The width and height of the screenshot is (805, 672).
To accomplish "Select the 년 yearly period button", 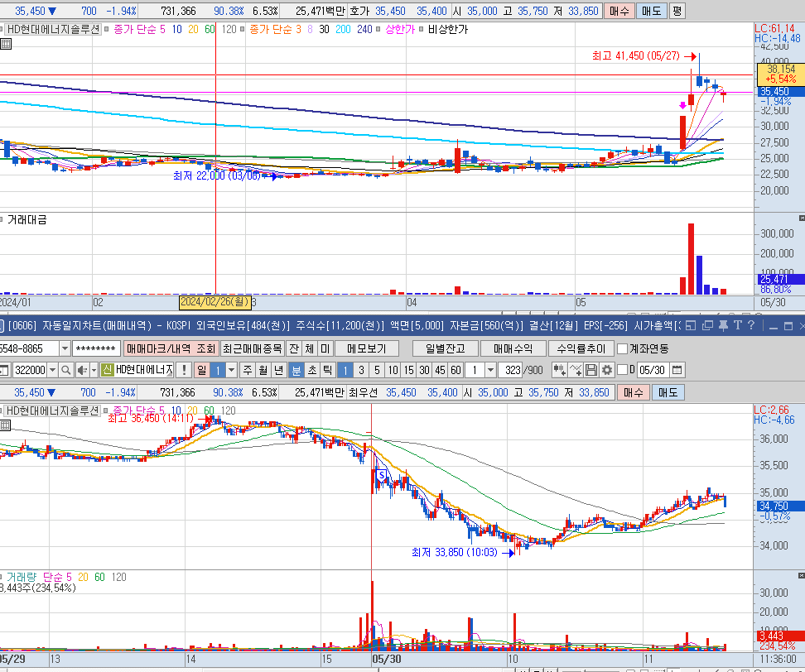I will [279, 370].
